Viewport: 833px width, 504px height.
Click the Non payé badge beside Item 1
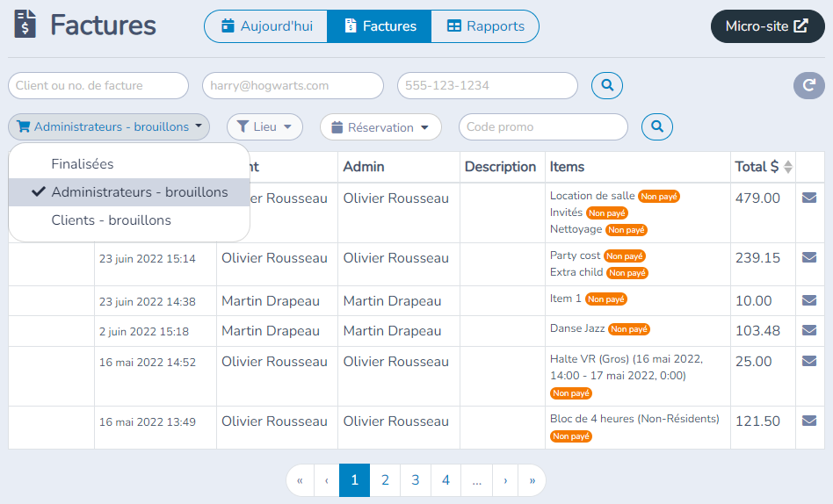[606, 299]
